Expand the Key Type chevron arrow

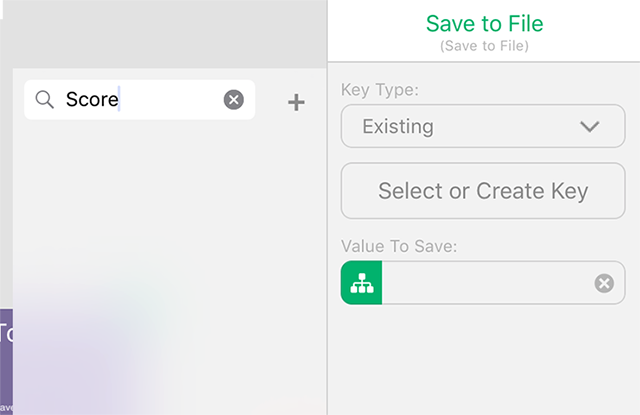click(x=590, y=126)
